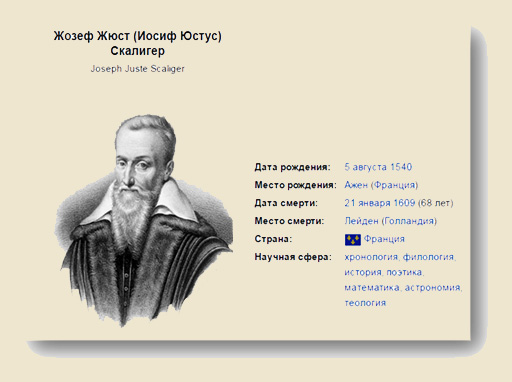Viewport: 512px width, 382px height.
Task: Open the Голландия link
Action: [409, 221]
